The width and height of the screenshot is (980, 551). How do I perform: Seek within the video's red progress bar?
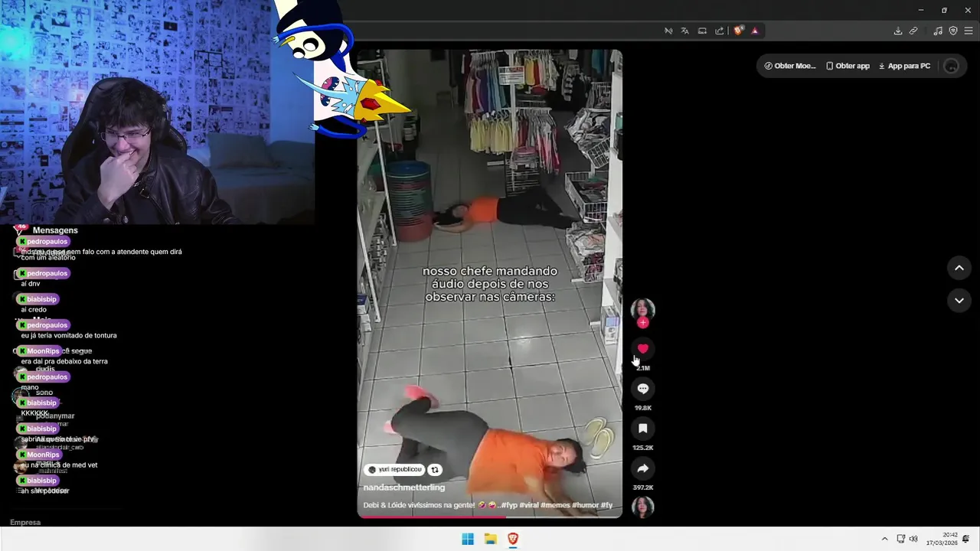[489, 517]
